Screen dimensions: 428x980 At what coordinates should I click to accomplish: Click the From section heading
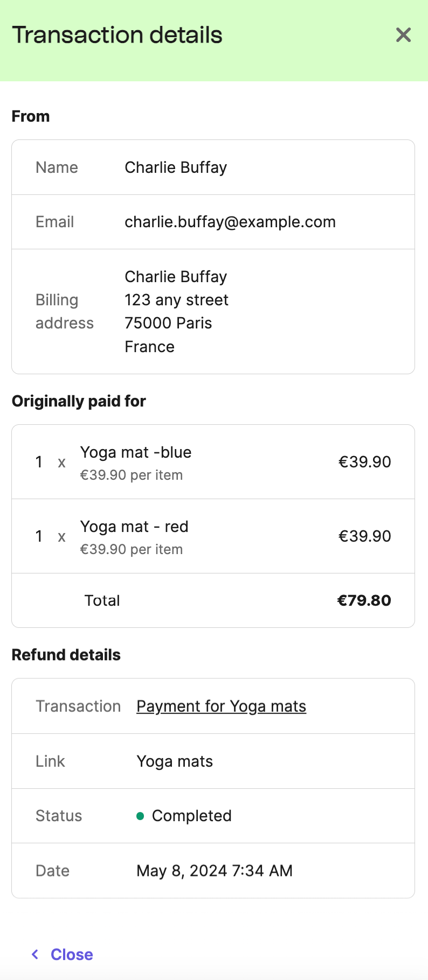pos(30,116)
